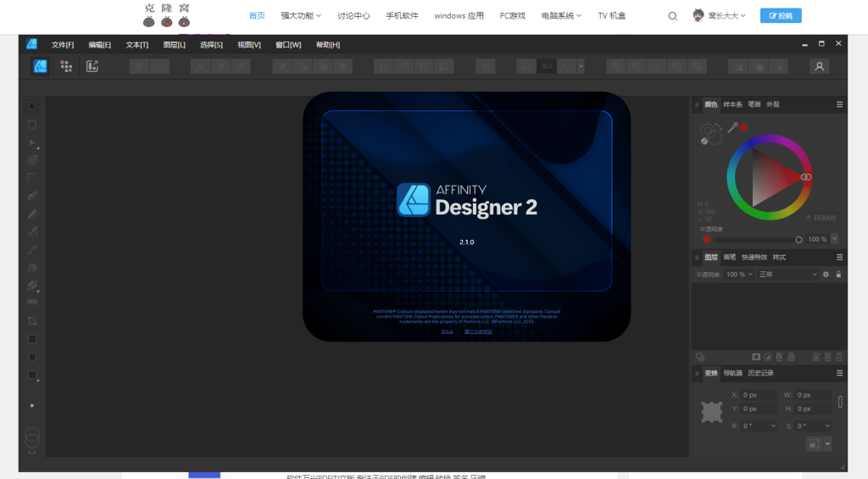Select the Artboard tool

click(32, 125)
